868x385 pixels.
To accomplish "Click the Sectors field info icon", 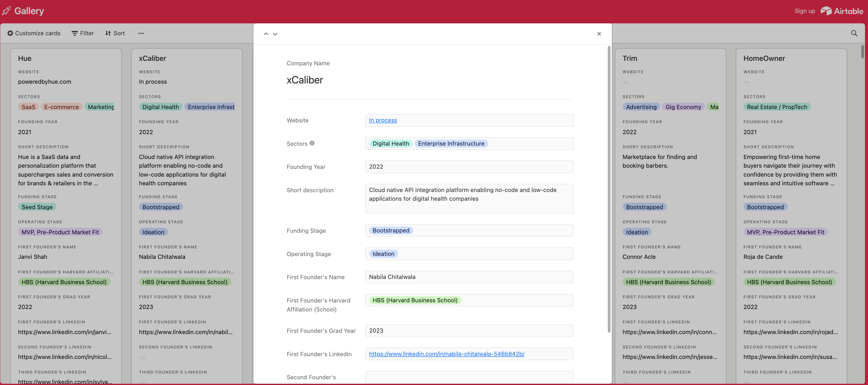I will [312, 143].
